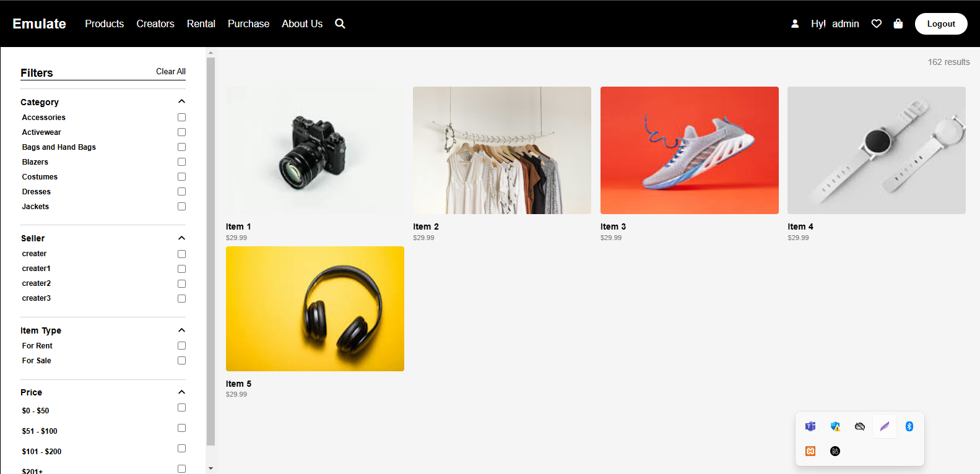This screenshot has width=980, height=474.
Task: Go to the Creators nav menu
Action: (x=155, y=24)
